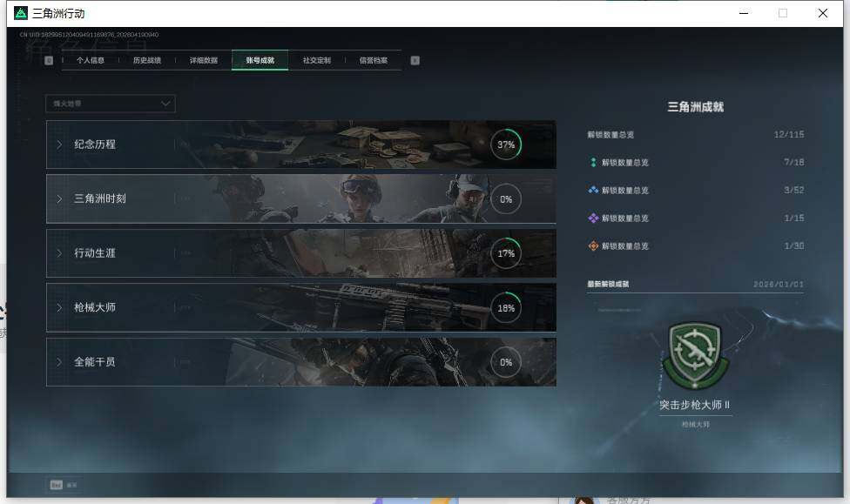Click the 18% progress ring on 枪械大师
The width and height of the screenshot is (850, 504).
[506, 308]
